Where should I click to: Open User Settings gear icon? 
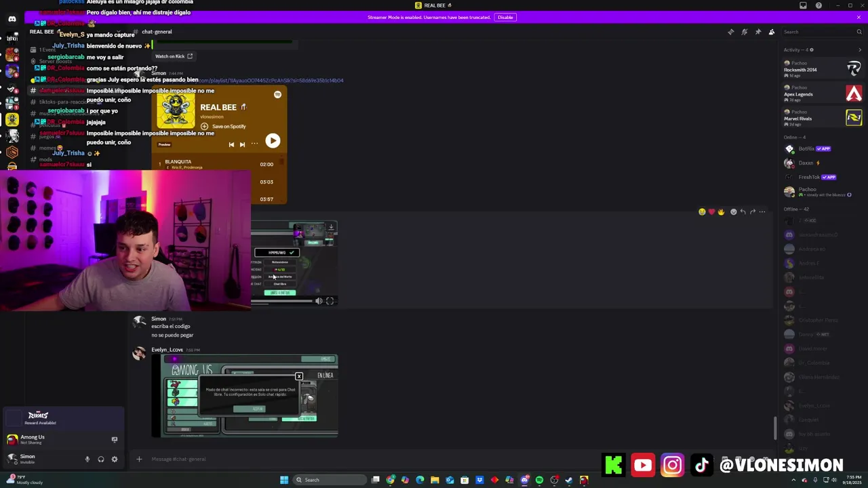pyautogui.click(x=114, y=459)
